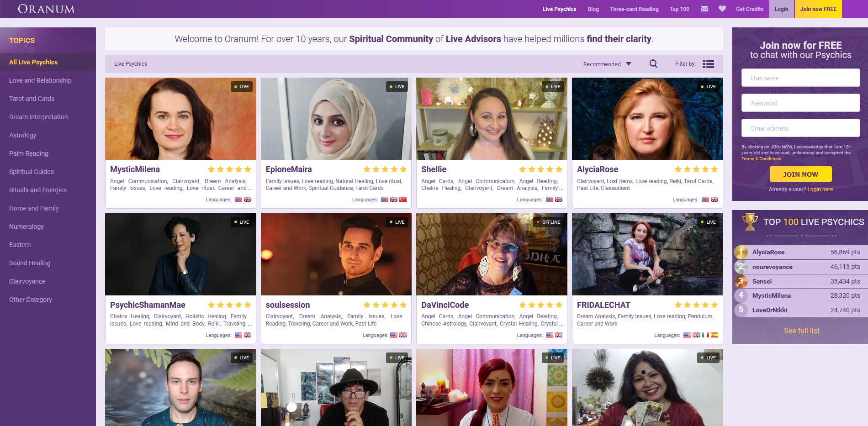Click the rank 2 silver medal icon
Image resolution: width=868 pixels, height=426 pixels.
pyautogui.click(x=741, y=267)
